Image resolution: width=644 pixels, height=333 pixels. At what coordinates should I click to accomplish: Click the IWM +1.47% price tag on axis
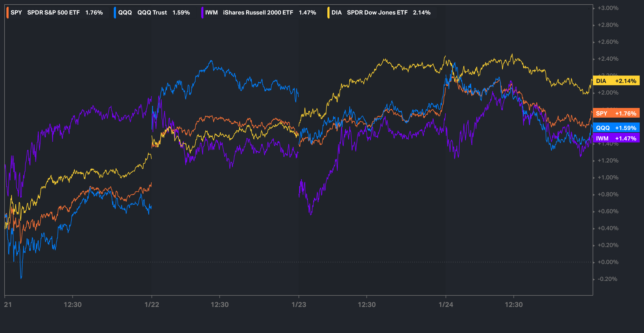coord(616,138)
